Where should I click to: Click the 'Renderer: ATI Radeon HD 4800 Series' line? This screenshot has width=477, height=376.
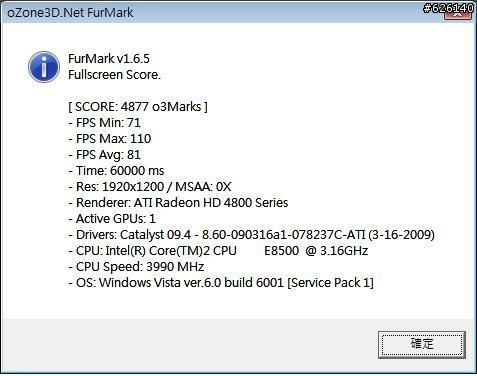click(178, 203)
